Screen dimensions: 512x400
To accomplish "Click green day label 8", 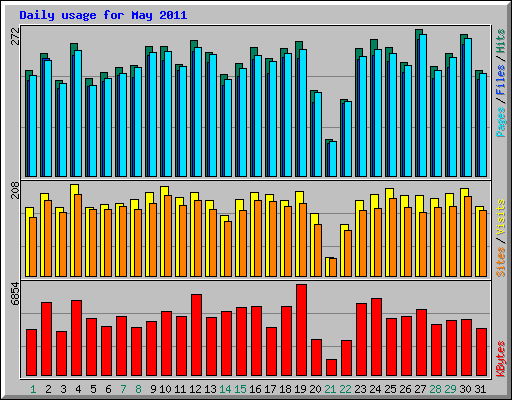I will pos(138,389).
